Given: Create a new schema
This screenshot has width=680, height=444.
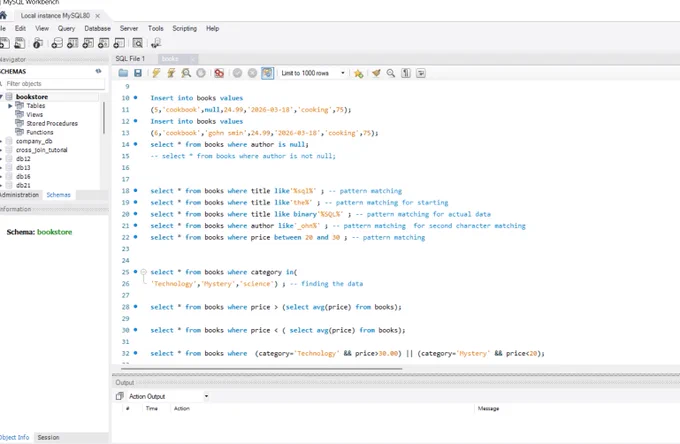Looking at the screenshot, I should pyautogui.click(x=57, y=43).
